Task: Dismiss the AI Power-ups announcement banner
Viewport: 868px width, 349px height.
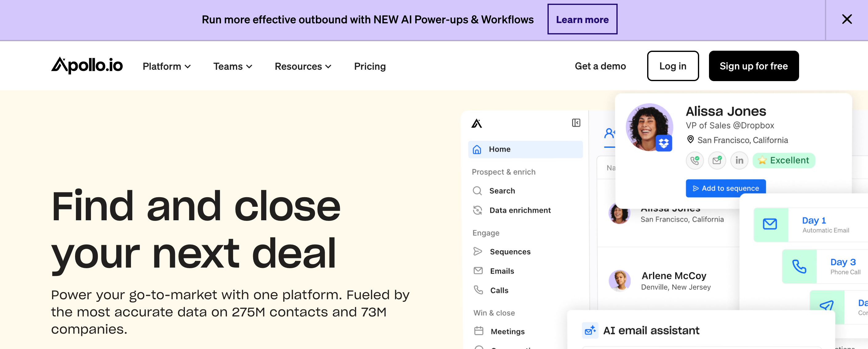Action: tap(847, 19)
